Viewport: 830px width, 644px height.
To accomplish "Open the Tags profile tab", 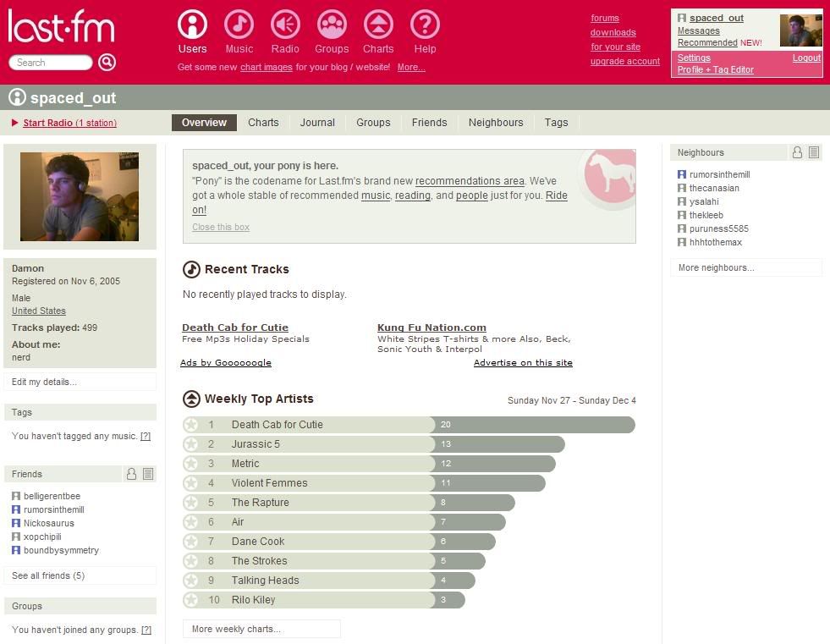I will [x=556, y=123].
